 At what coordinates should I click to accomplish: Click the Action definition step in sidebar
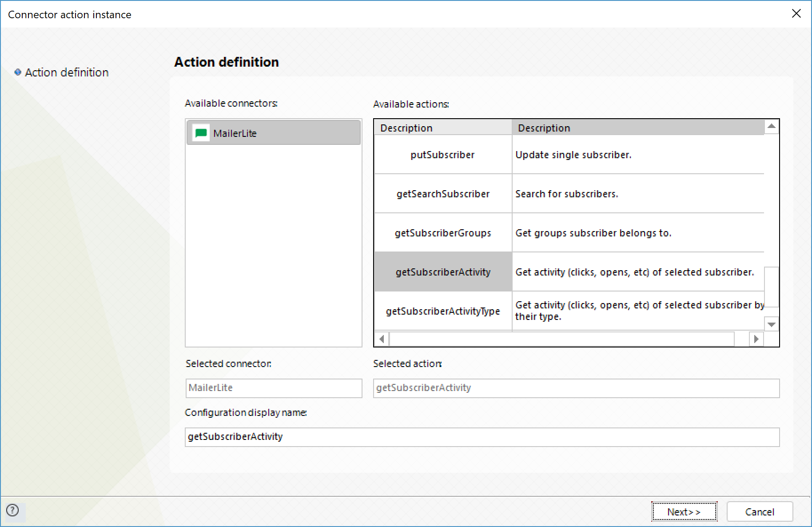(67, 72)
